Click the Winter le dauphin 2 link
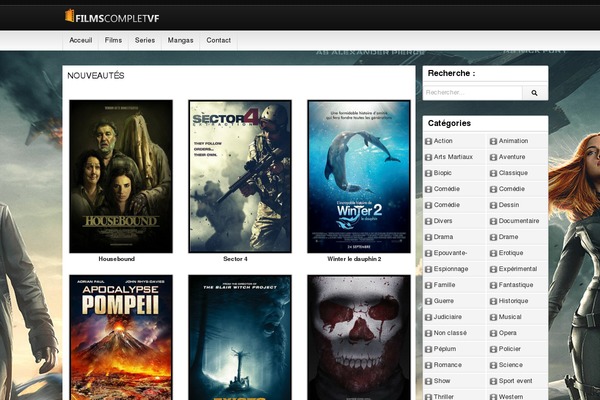Screen dimensions: 600x400 (354, 259)
